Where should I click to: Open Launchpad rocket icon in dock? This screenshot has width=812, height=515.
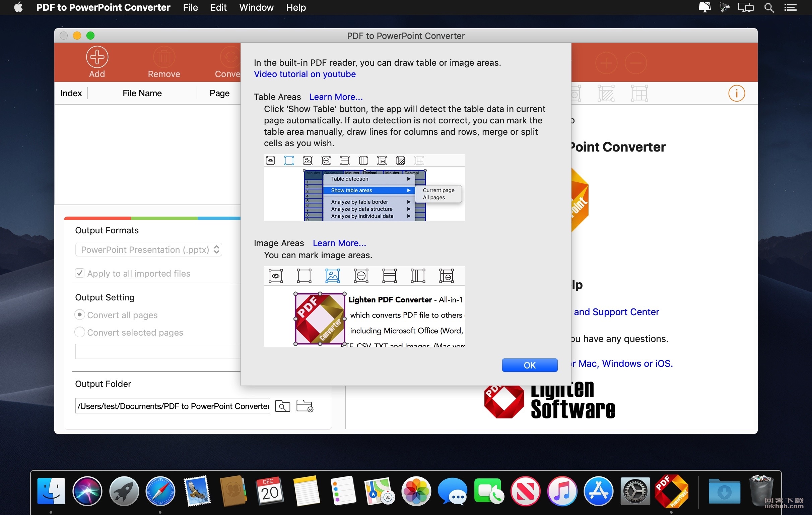pyautogui.click(x=124, y=491)
